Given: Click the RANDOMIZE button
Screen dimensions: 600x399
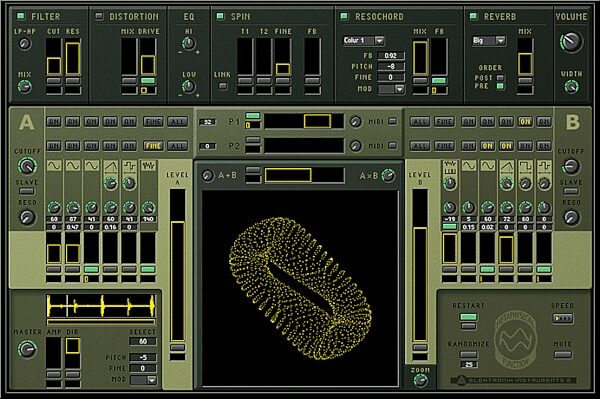Looking at the screenshot, I should [468, 355].
